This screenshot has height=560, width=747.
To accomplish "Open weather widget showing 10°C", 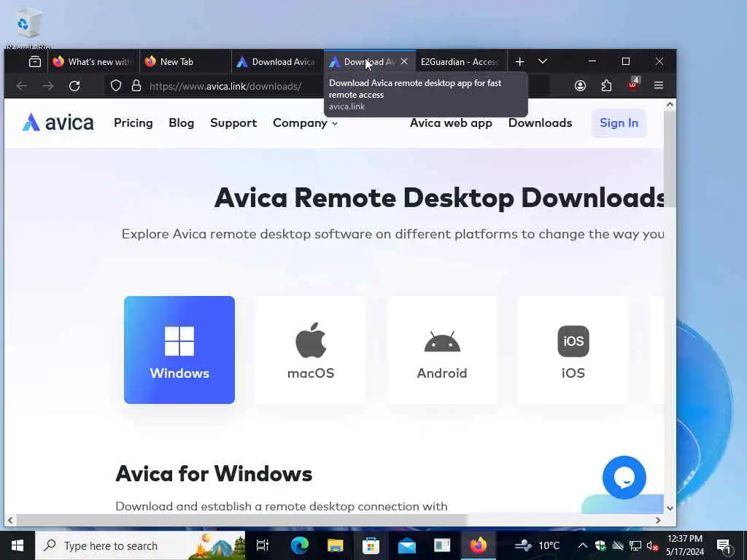I will pyautogui.click(x=538, y=545).
